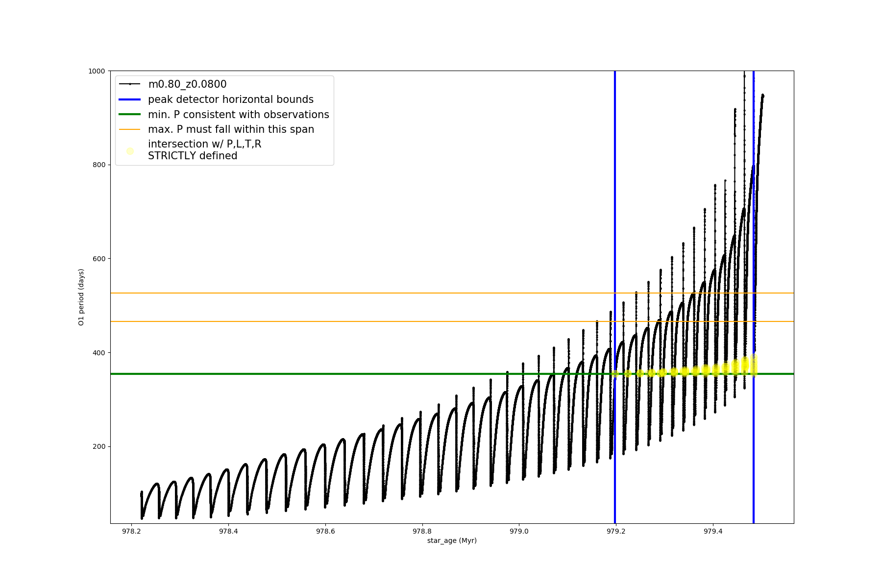The width and height of the screenshot is (882, 588).
Task: Click the 1000 tick label on the y-axis
Action: click(x=97, y=71)
